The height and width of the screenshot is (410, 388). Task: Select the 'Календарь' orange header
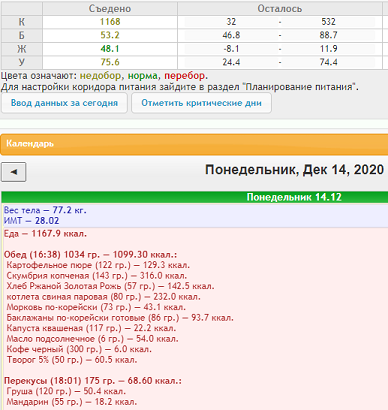click(x=194, y=144)
